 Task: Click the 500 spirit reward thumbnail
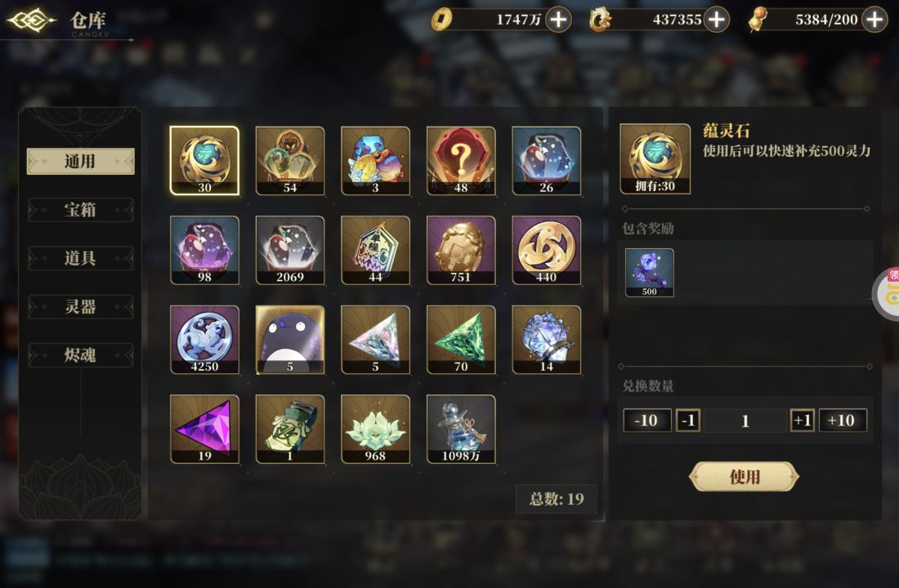(x=649, y=273)
